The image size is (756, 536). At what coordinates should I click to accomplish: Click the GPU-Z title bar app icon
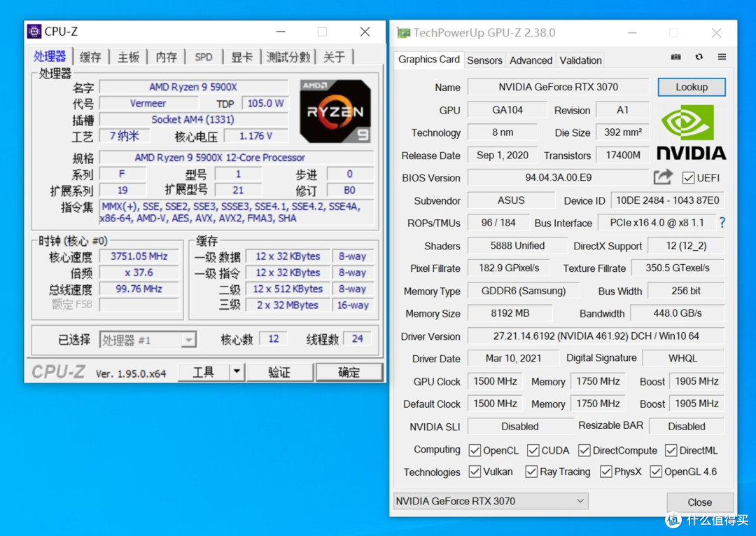click(403, 33)
